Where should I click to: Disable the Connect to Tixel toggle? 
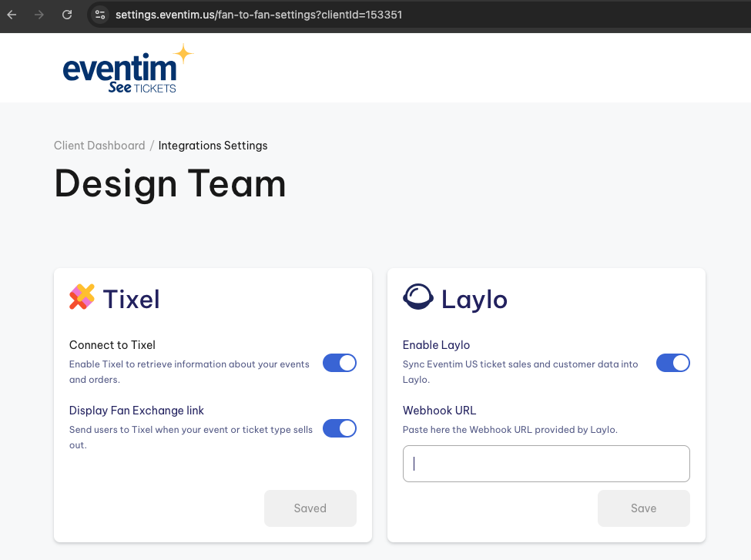[340, 363]
